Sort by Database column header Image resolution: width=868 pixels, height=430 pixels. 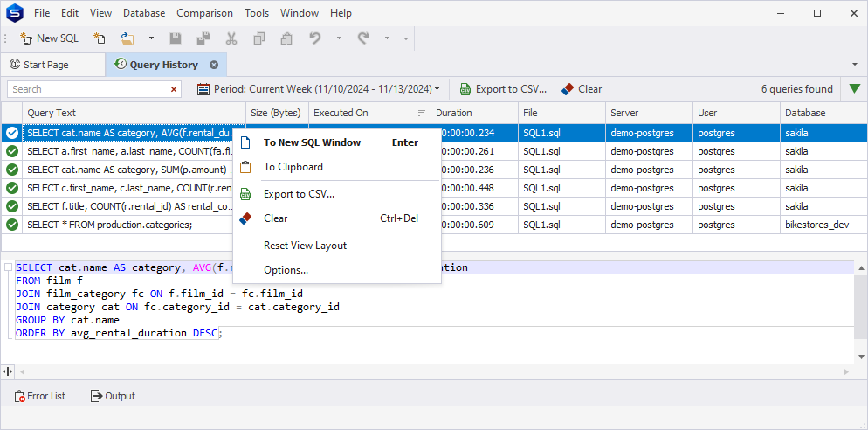click(x=823, y=113)
